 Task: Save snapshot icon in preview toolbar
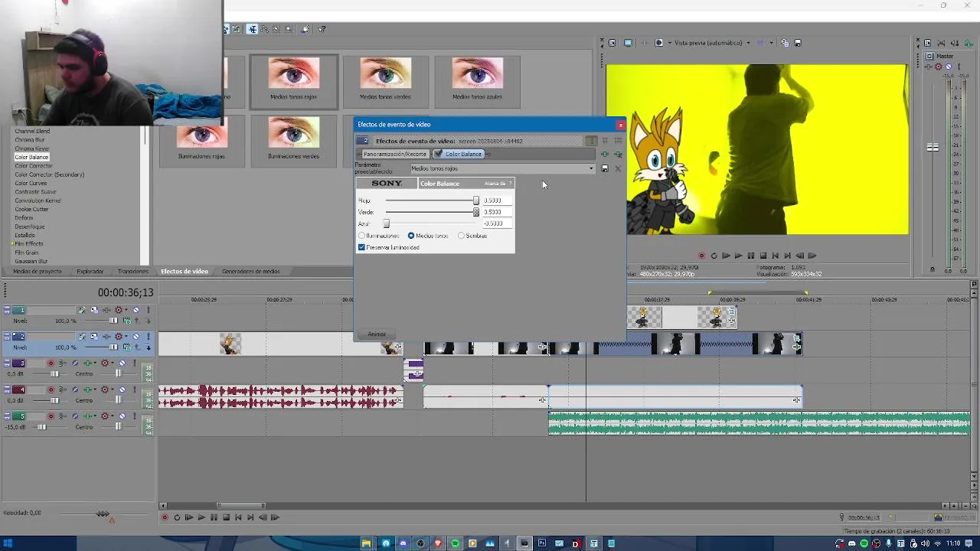click(798, 43)
